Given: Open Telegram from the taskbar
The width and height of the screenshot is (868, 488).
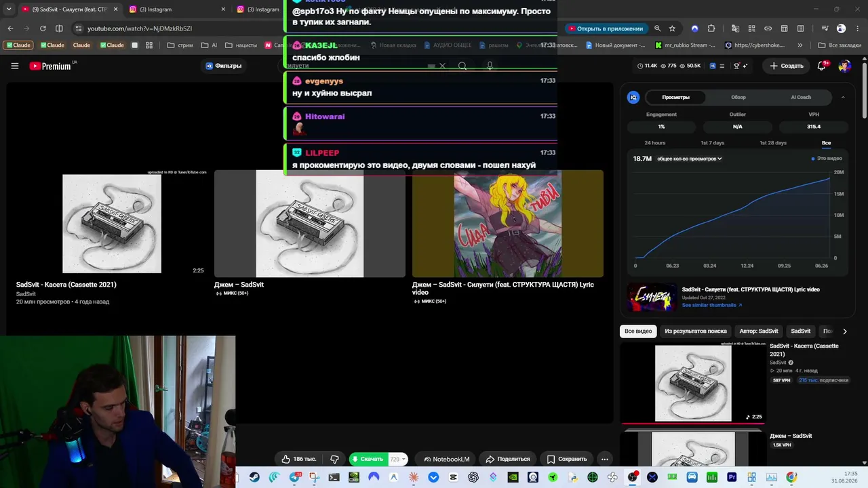Looking at the screenshot, I should click(x=294, y=477).
